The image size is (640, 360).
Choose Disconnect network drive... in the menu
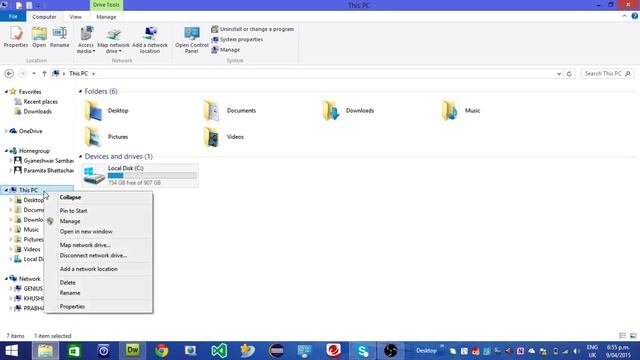tap(98, 255)
